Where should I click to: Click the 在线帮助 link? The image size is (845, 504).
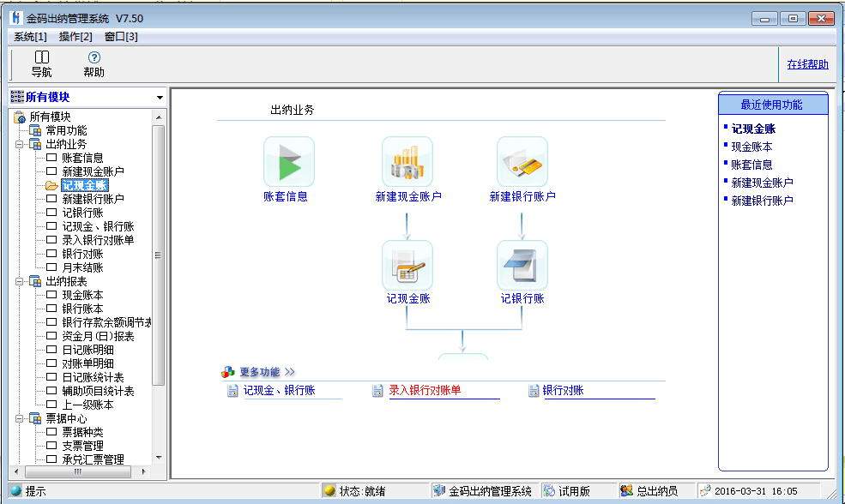pyautogui.click(x=807, y=64)
